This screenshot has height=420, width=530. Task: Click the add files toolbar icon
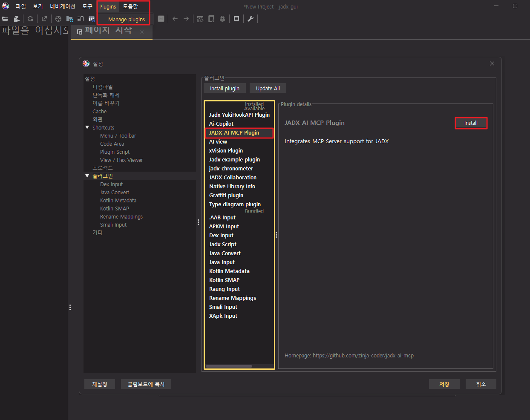tap(17, 19)
